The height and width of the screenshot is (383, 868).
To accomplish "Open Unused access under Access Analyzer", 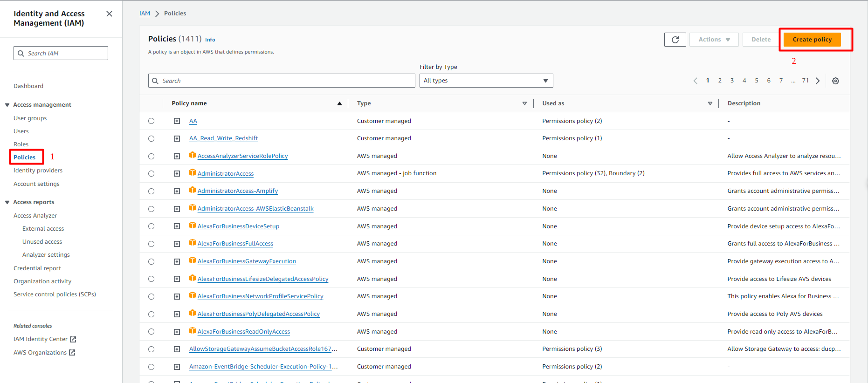I will [x=42, y=242].
